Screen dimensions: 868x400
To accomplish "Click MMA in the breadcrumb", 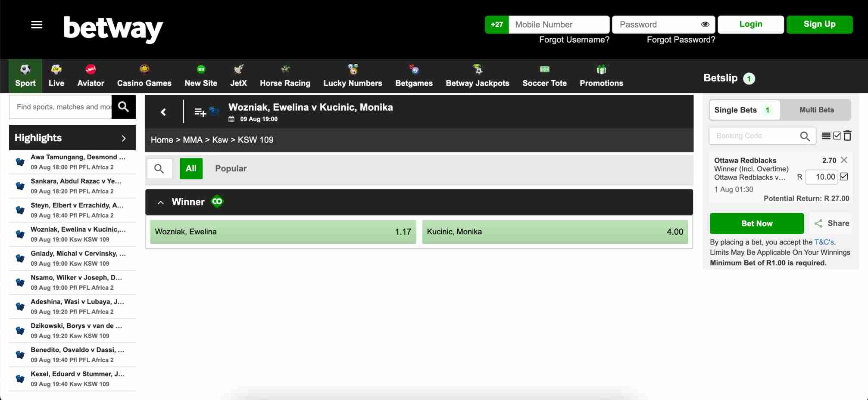I will [193, 140].
